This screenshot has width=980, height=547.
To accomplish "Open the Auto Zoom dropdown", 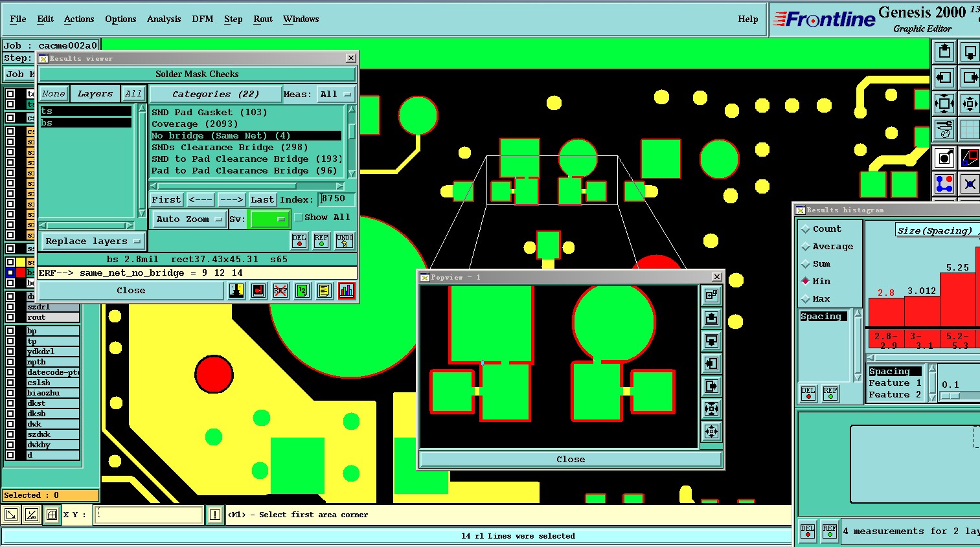I will coord(189,219).
